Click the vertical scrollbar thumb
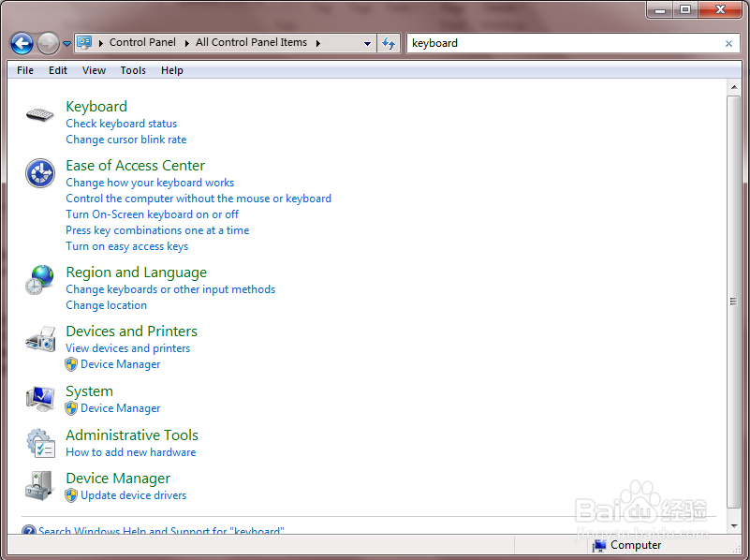Viewport: 750px width, 560px height. click(733, 302)
